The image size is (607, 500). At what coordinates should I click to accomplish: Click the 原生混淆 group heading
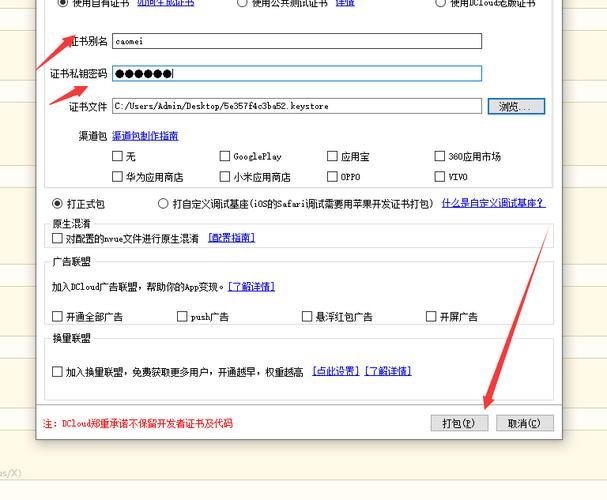(72, 224)
